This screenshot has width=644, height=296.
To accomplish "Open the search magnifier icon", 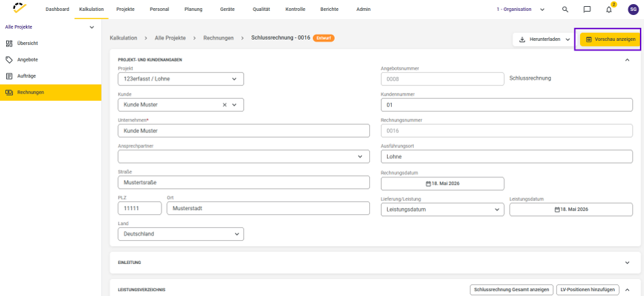I will [x=565, y=10].
